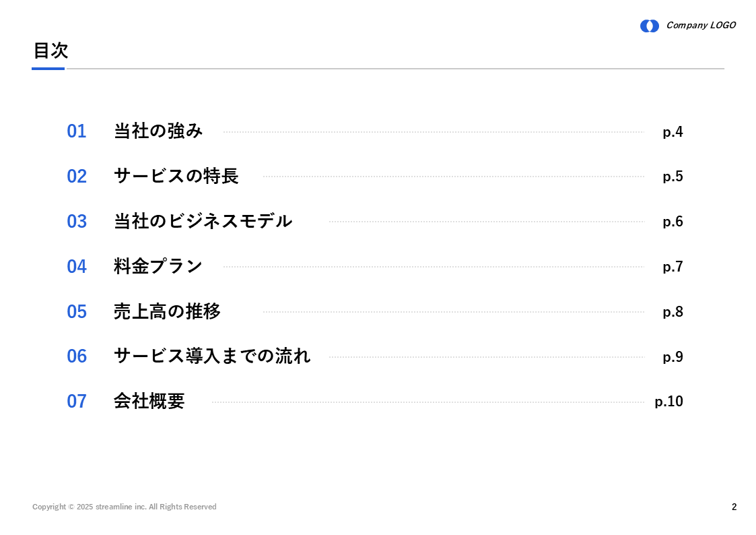Click the blue 06 section number

click(x=77, y=356)
